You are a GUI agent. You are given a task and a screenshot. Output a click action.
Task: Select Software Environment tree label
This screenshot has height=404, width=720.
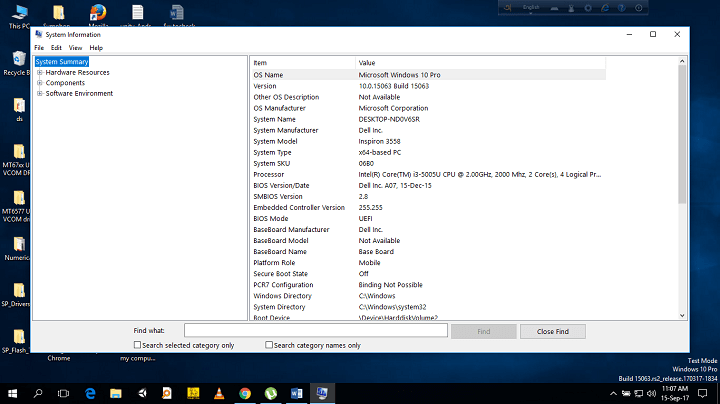click(79, 94)
